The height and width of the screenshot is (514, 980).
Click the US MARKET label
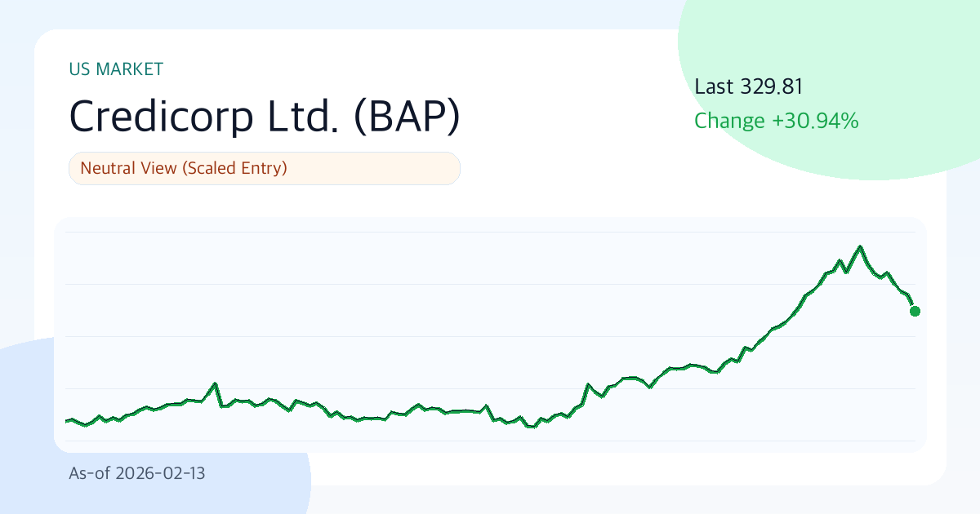(116, 69)
